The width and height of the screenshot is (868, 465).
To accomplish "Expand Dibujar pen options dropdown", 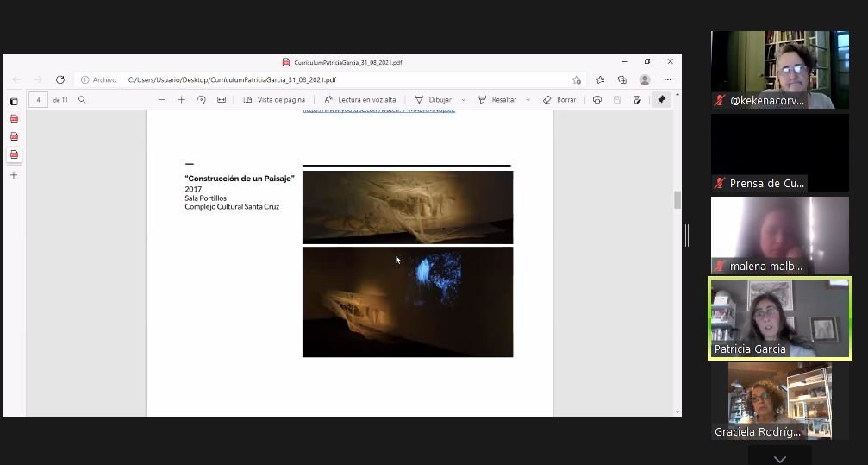I will 464,100.
